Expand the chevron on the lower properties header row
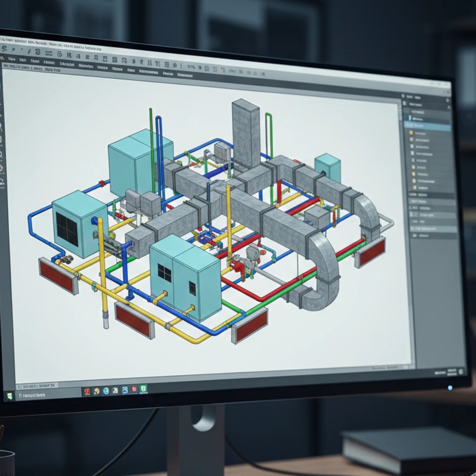Screen dimensions: 476x476 pyautogui.click(x=454, y=203)
